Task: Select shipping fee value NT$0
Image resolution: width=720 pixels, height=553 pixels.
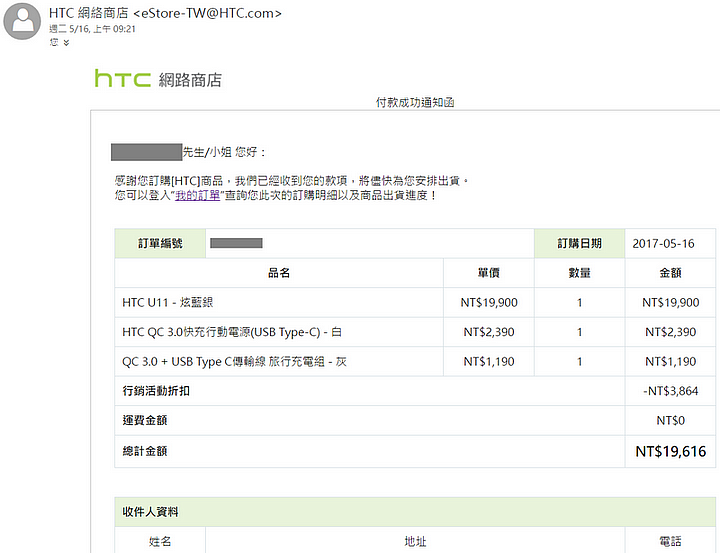Action: (x=670, y=420)
